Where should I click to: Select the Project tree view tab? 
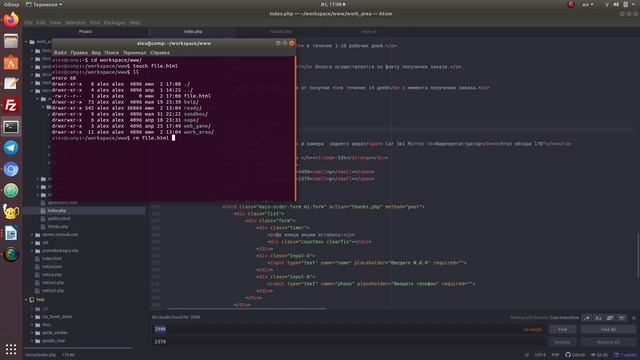tap(85, 31)
